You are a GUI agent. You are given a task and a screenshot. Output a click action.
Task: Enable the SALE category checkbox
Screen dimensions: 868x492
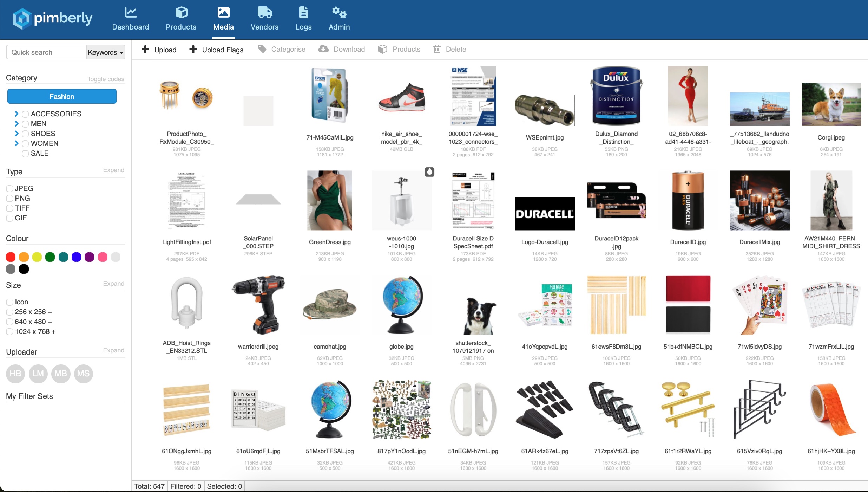tap(25, 154)
